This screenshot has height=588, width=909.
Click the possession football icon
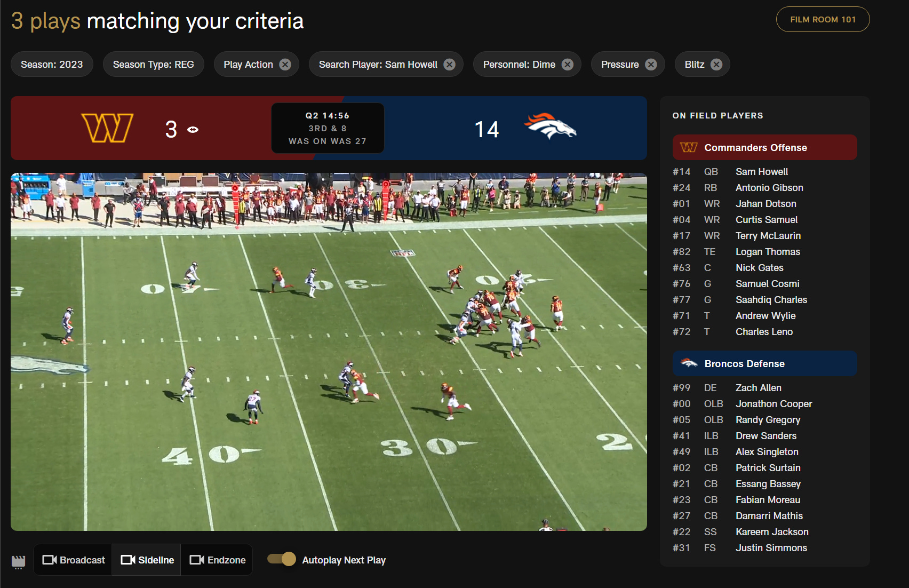pyautogui.click(x=193, y=130)
